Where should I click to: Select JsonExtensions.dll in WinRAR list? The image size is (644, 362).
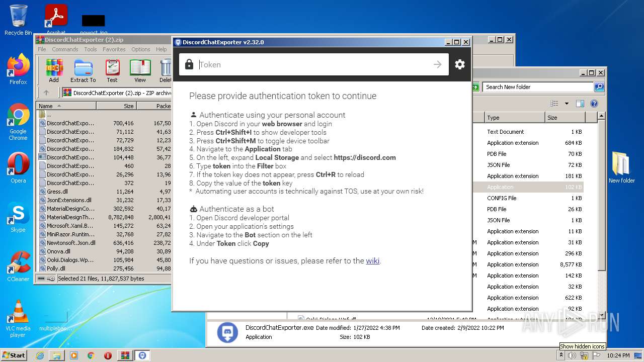pos(69,200)
